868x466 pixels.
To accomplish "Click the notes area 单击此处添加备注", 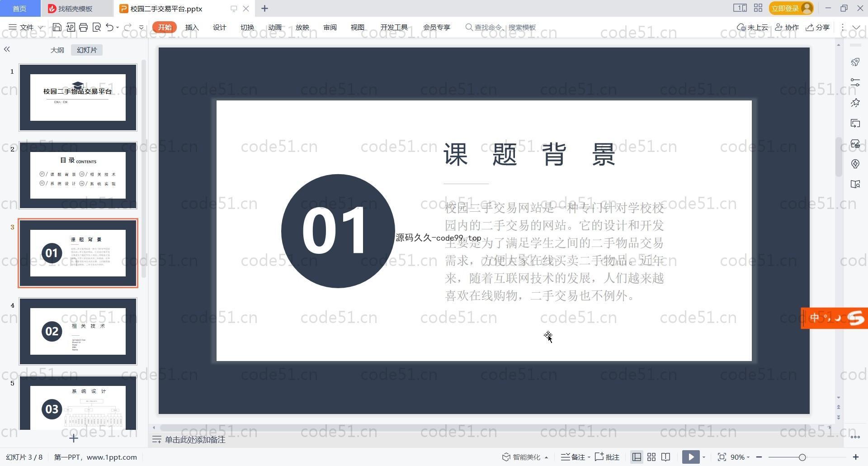I will [x=195, y=439].
